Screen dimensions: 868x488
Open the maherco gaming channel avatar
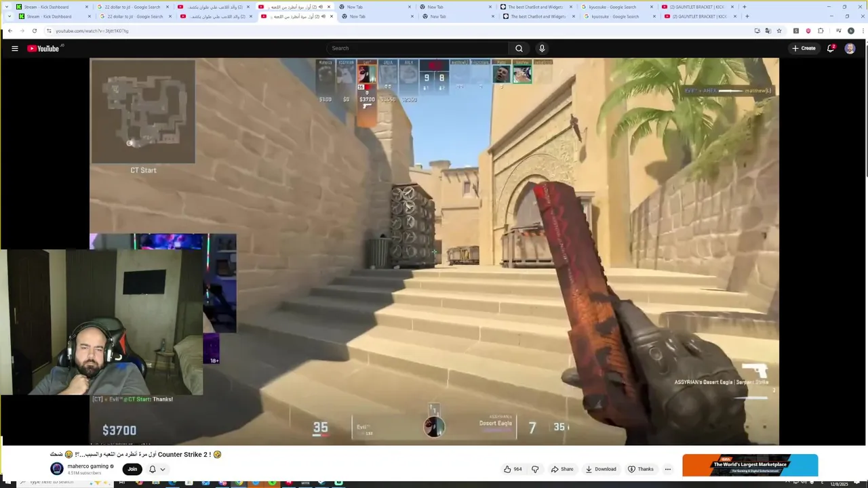tap(57, 468)
